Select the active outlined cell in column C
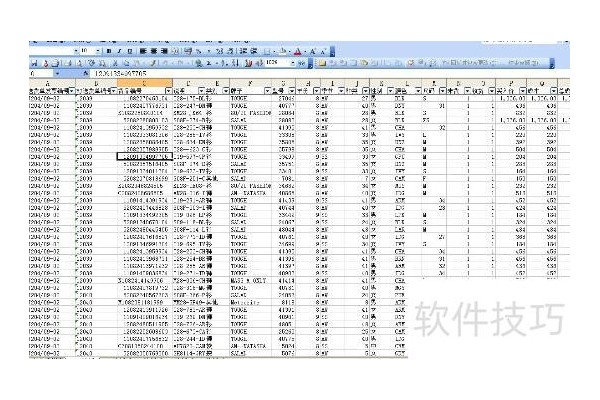Screen dimensions: 600x400 [145, 157]
